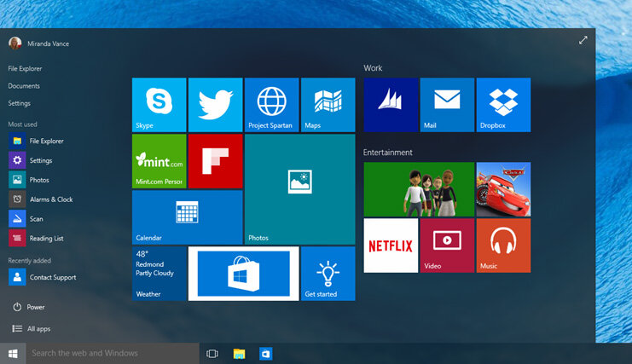This screenshot has height=364, width=632.
Task: Launch the Twitter tile
Action: (x=215, y=105)
